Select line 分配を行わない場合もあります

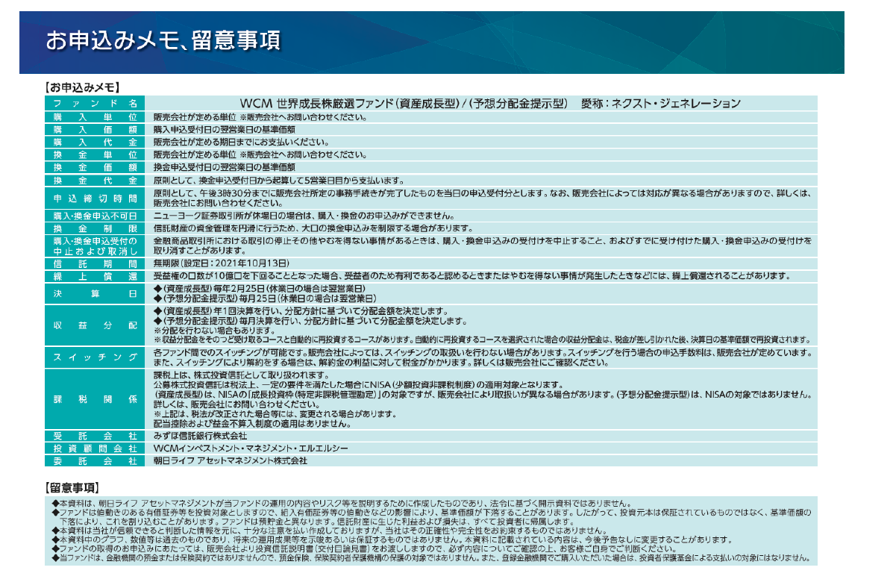pos(214,331)
